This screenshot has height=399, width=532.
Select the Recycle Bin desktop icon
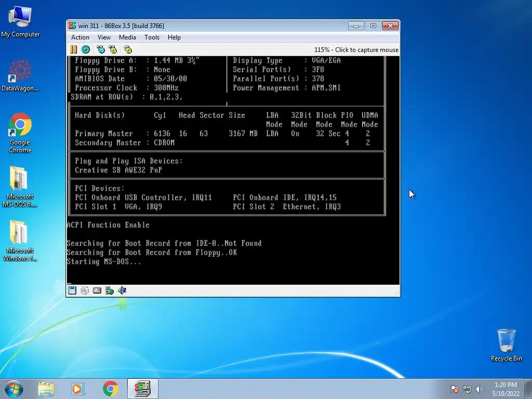pyautogui.click(x=506, y=345)
